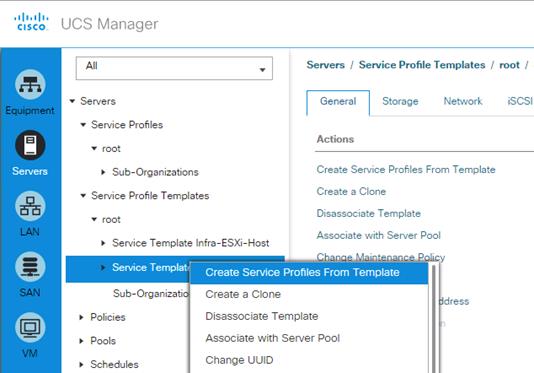Open the VM section icon
534x373 pixels.
coord(30,327)
